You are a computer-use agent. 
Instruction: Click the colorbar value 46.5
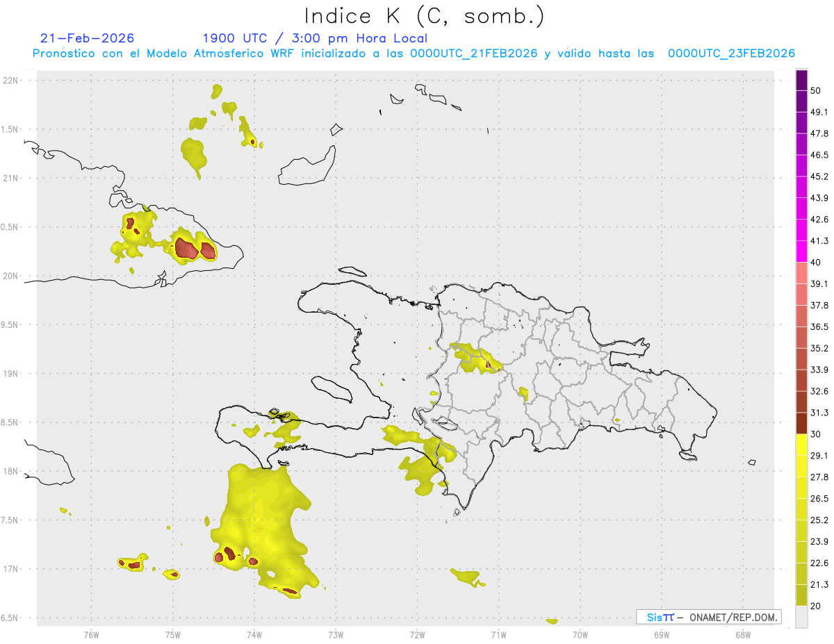(x=819, y=155)
